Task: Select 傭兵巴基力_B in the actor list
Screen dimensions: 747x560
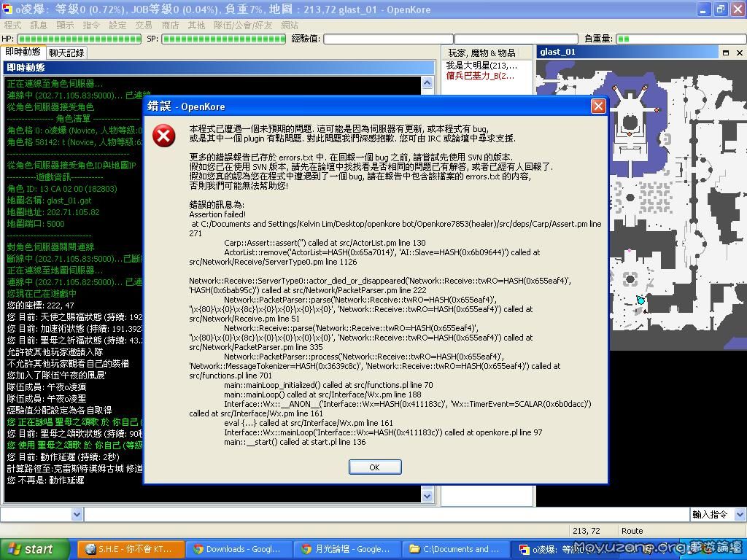Action: pos(480,76)
